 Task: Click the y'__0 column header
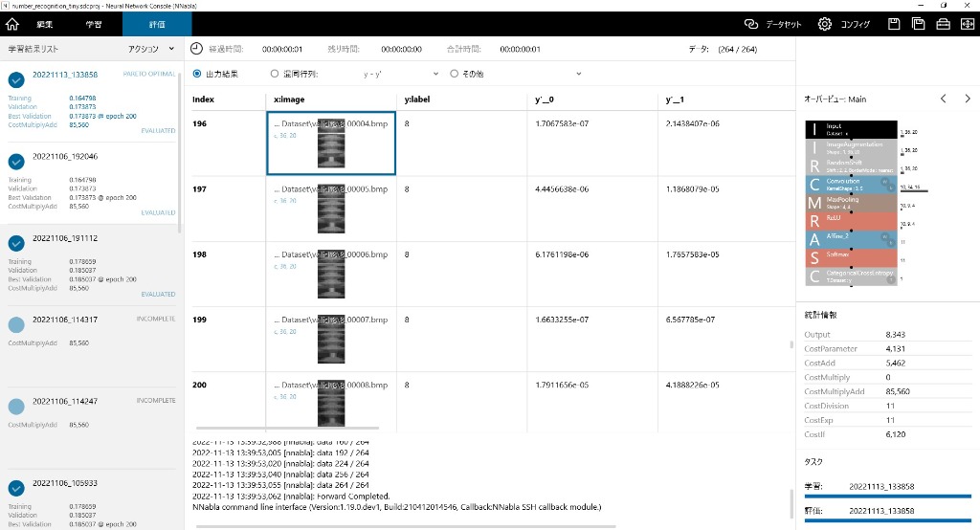point(545,99)
